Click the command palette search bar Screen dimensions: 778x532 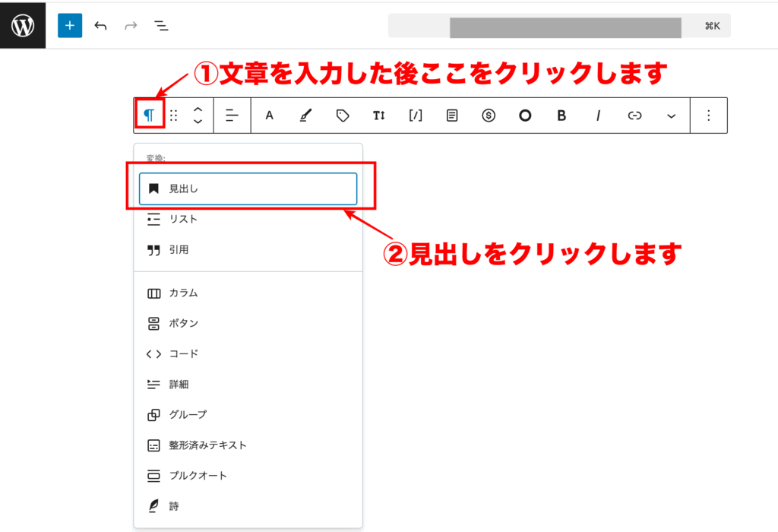[558, 25]
